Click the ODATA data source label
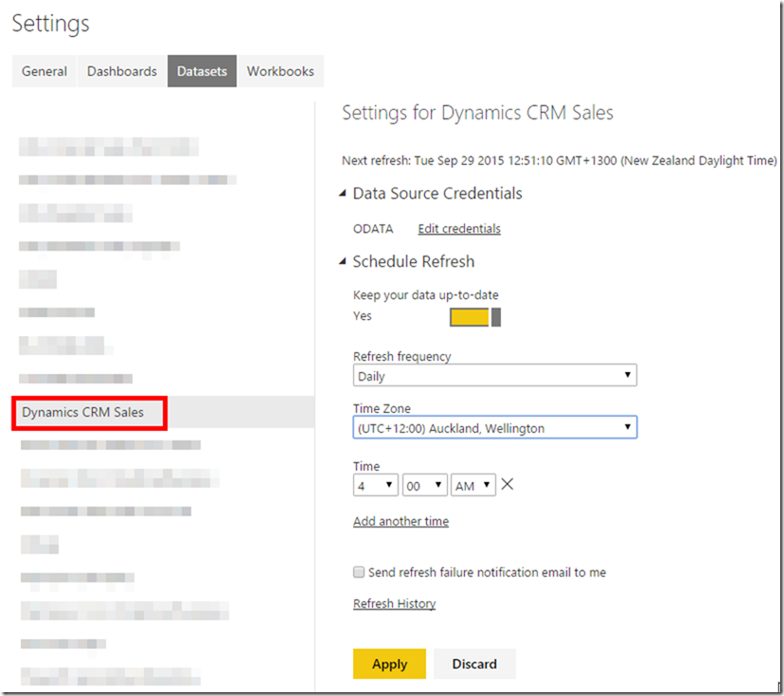 point(373,228)
